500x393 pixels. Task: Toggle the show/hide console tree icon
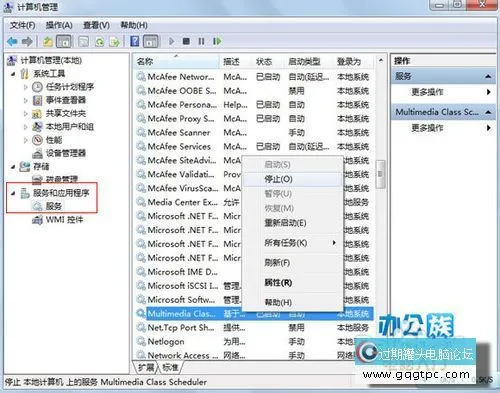pos(64,42)
